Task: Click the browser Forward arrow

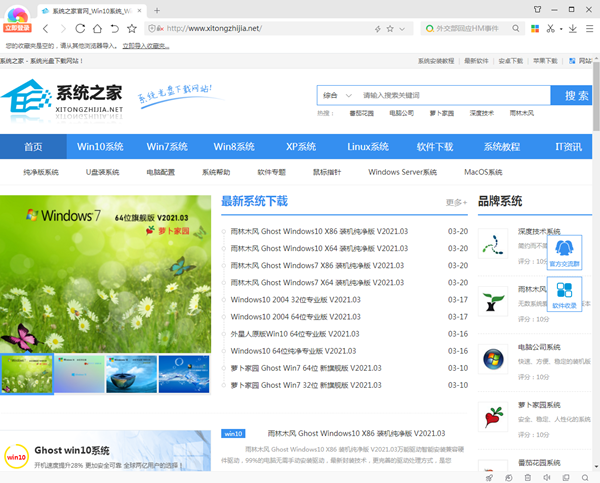Action: (x=63, y=28)
